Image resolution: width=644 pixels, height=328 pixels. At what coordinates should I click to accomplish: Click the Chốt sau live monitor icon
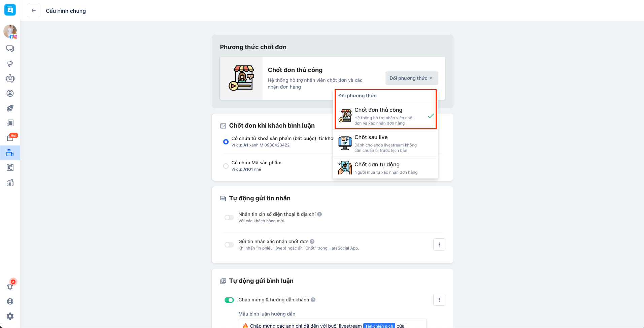point(345,143)
